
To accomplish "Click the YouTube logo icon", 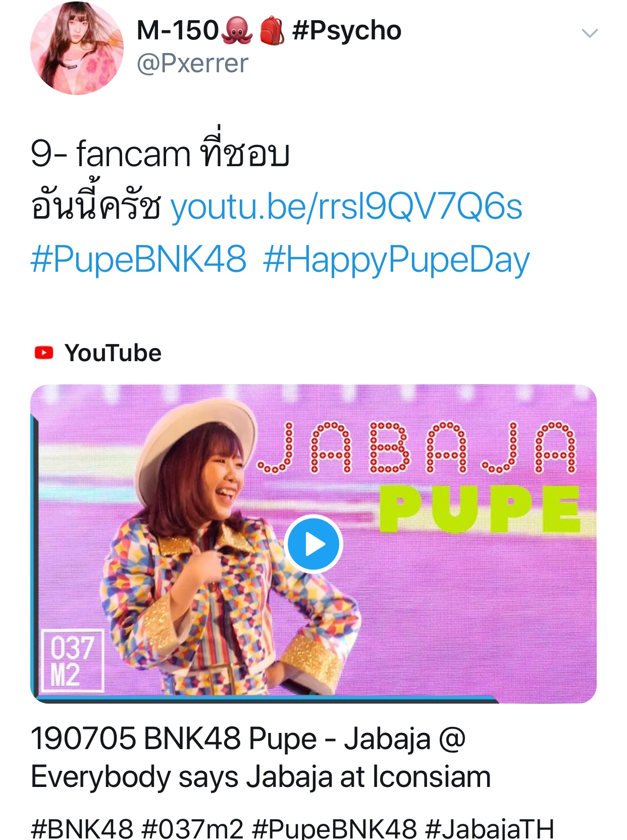I will click(x=44, y=353).
